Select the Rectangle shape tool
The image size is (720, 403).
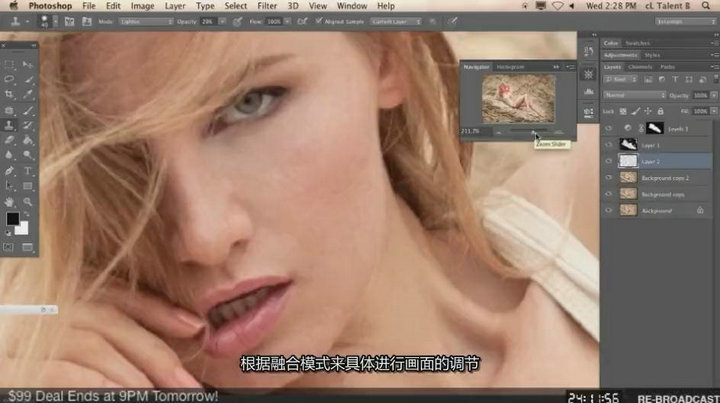28,186
